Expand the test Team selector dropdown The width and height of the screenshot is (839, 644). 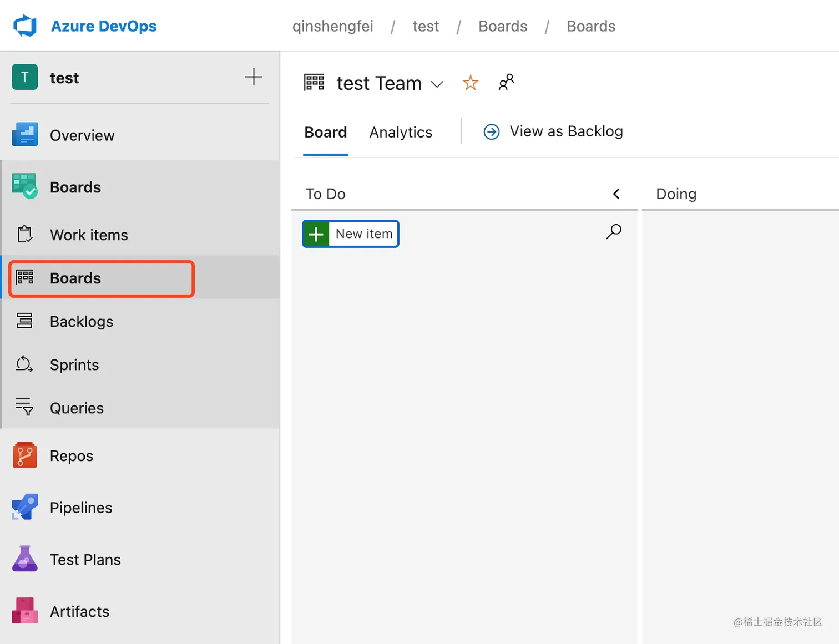(437, 84)
